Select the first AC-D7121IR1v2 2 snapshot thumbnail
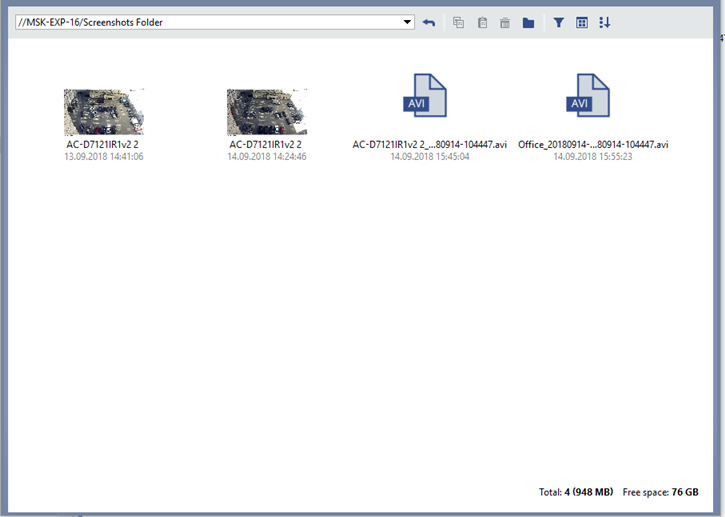Viewport: 725px width, 517px height. (104, 112)
